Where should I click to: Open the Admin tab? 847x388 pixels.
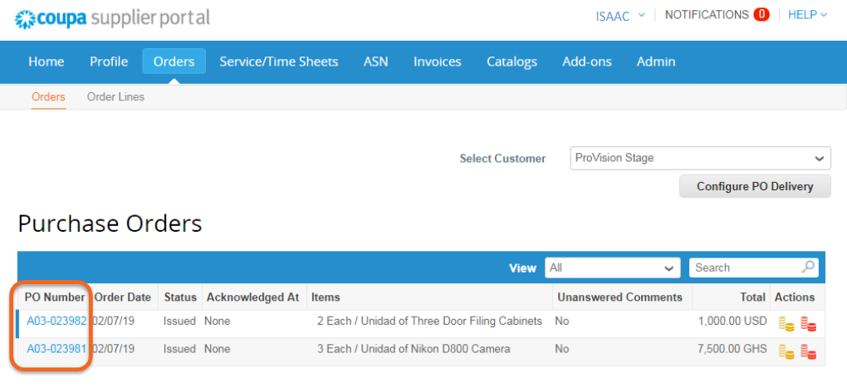(656, 62)
